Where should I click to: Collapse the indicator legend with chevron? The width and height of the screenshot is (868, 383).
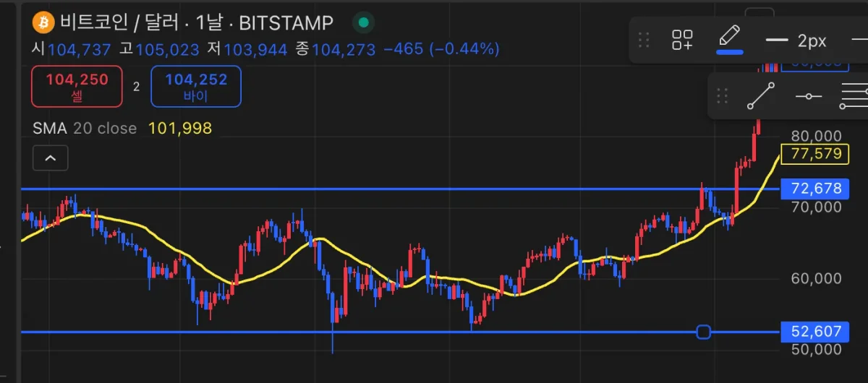(50, 158)
